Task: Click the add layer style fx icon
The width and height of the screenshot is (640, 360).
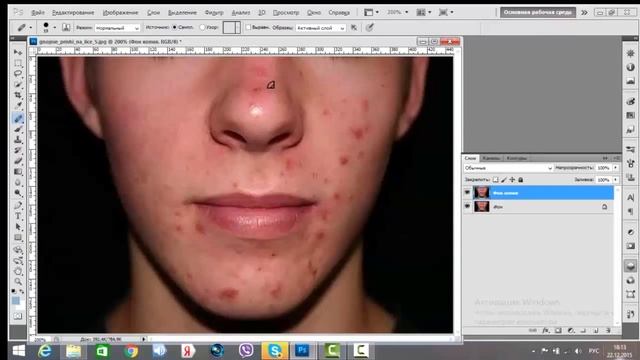Action: (546, 331)
